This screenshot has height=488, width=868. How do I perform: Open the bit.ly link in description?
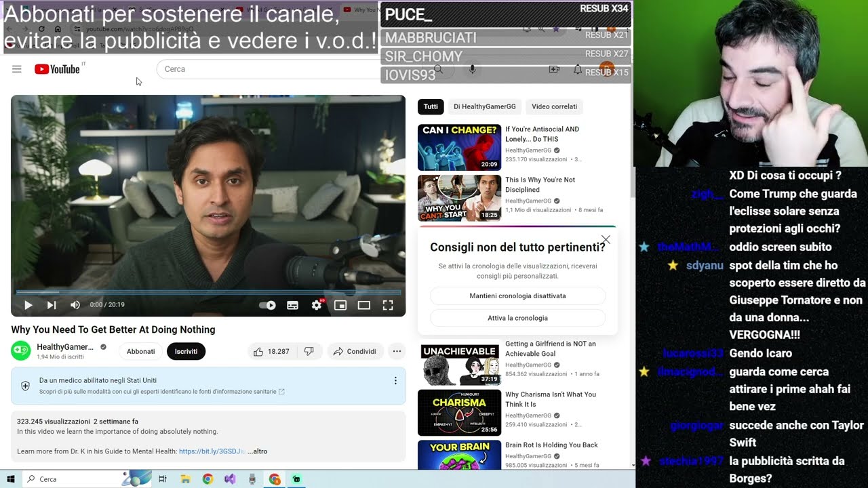pyautogui.click(x=212, y=451)
